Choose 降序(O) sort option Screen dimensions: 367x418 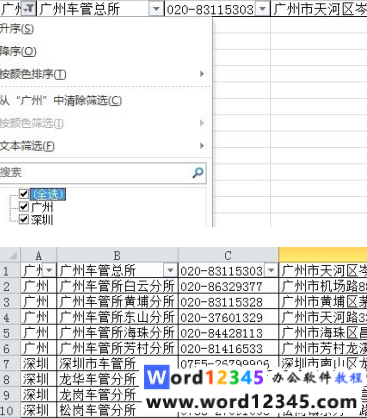click(18, 51)
